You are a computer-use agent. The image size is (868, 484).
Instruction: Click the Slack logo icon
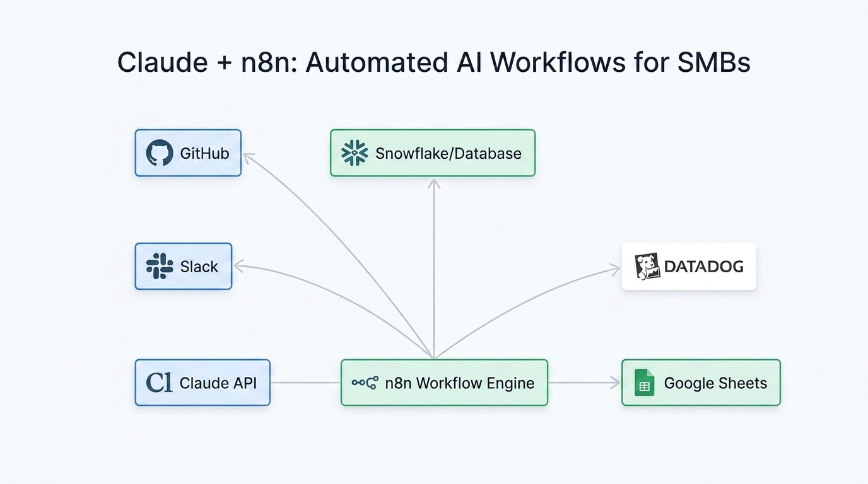click(x=160, y=267)
